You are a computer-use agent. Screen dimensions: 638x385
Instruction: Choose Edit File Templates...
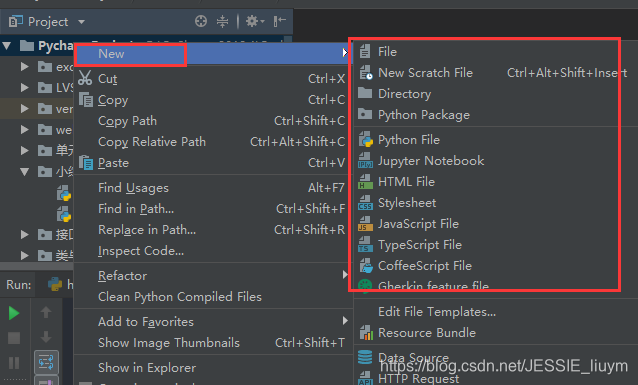437,312
